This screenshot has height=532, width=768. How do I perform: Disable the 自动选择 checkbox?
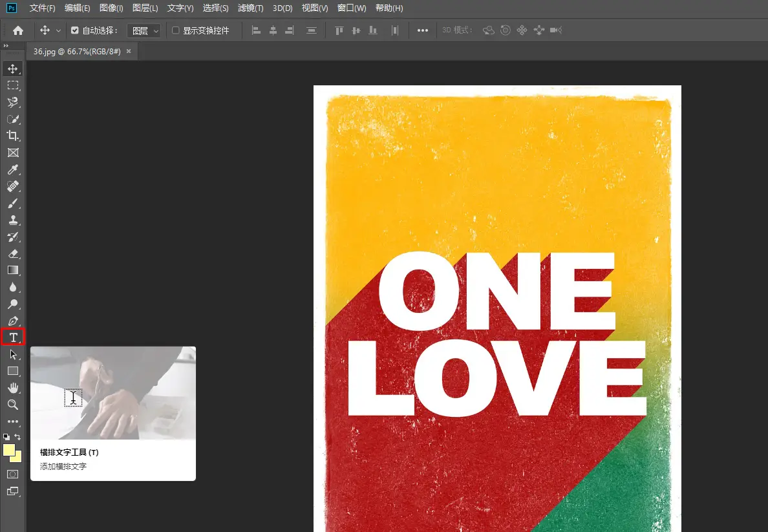tap(75, 30)
